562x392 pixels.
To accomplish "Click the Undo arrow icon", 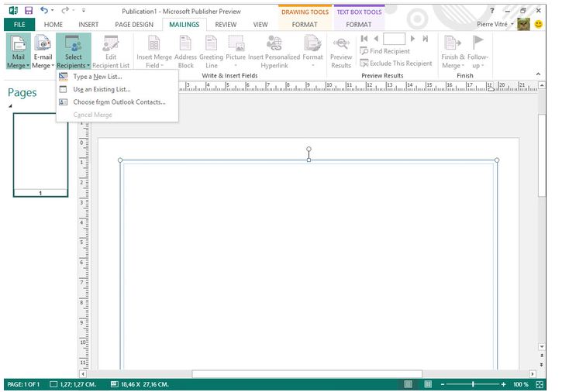I will 44,11.
